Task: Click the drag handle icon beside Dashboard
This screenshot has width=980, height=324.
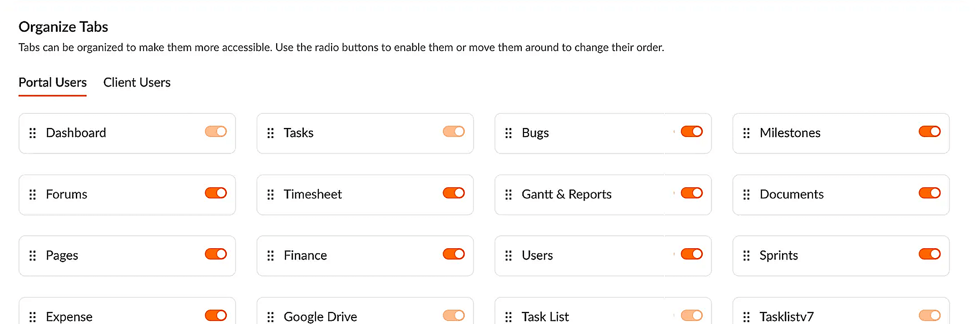Action: coord(33,133)
